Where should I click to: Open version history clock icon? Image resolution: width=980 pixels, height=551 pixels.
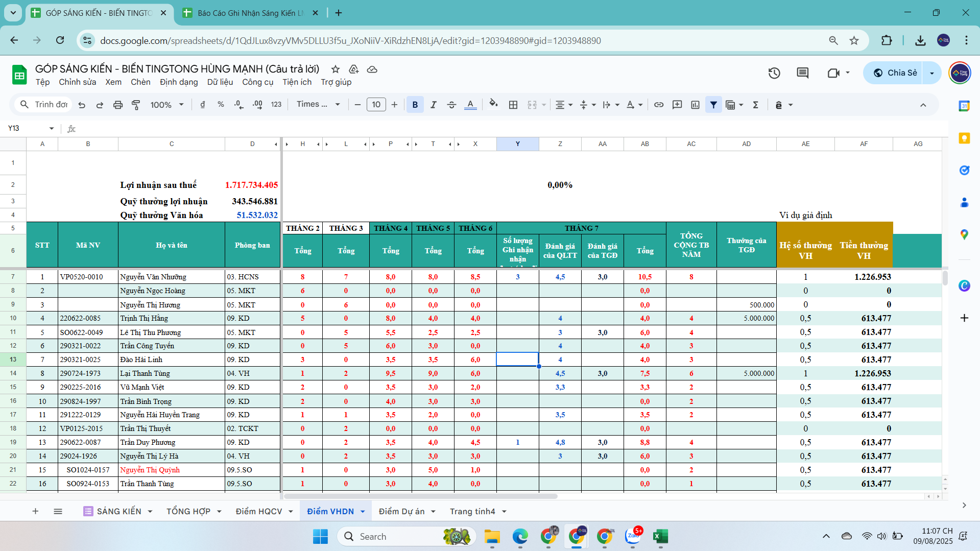[x=774, y=73]
